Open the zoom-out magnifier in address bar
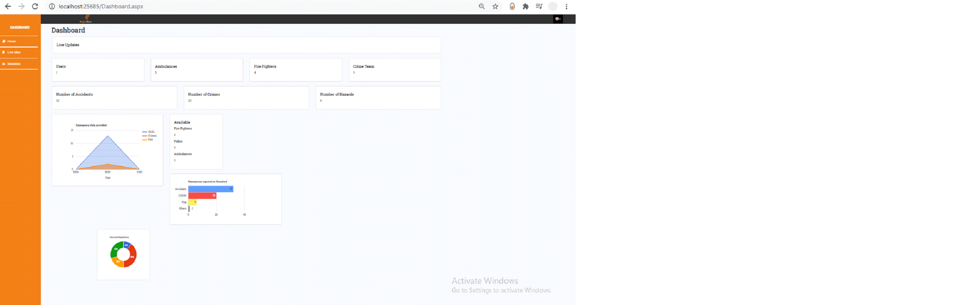 click(x=482, y=6)
